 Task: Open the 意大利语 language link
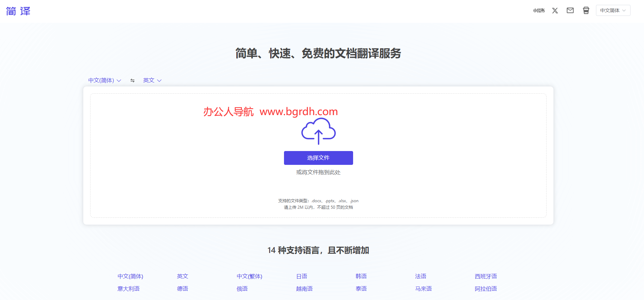129,289
